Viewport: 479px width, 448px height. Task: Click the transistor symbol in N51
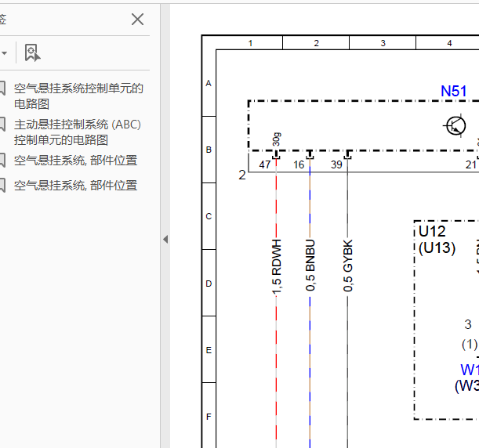pyautogui.click(x=455, y=126)
